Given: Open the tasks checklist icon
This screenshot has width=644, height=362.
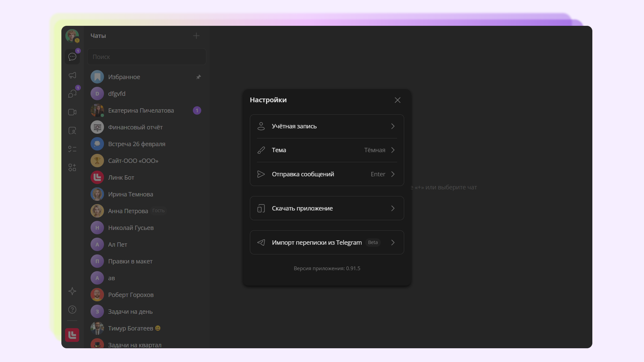Looking at the screenshot, I should click(72, 149).
